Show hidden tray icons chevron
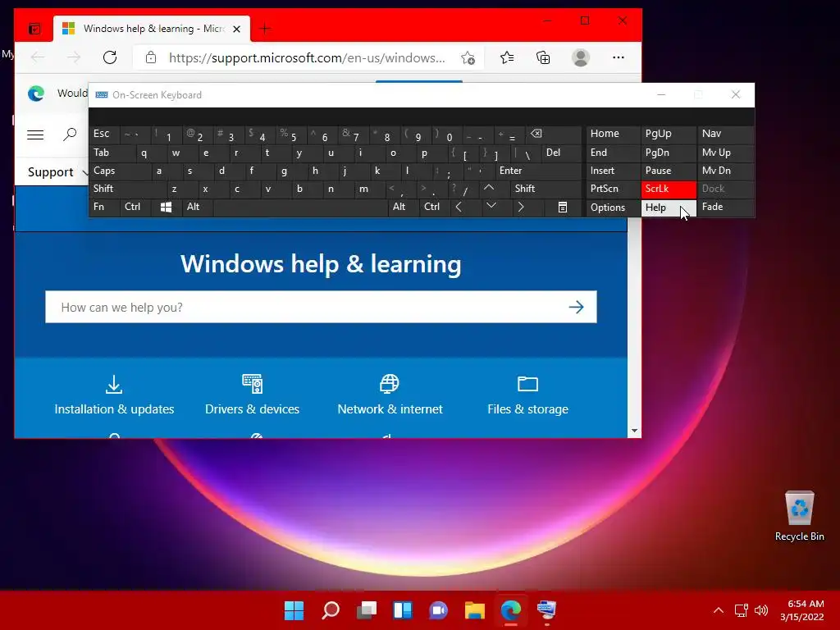This screenshot has height=630, width=840. click(719, 610)
